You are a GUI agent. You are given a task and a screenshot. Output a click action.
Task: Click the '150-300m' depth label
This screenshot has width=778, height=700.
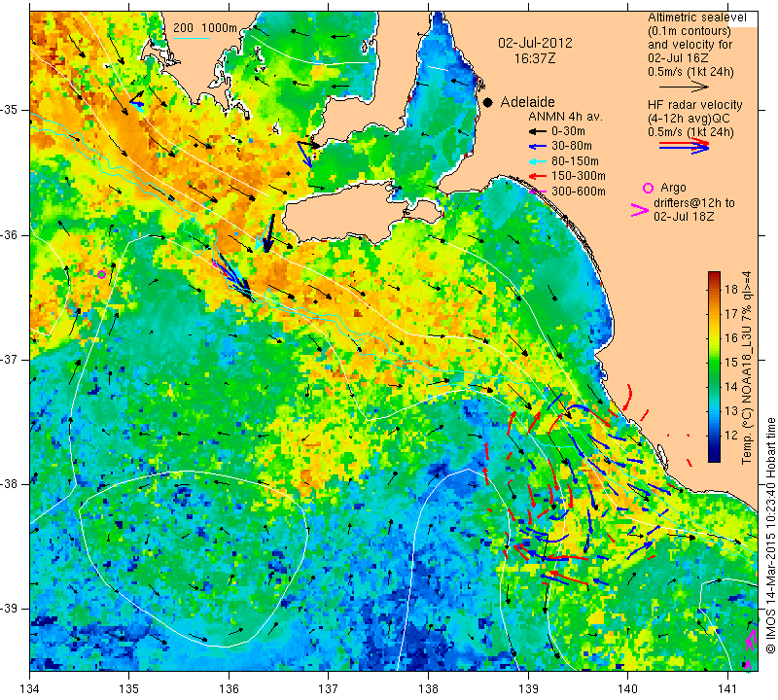point(579,176)
